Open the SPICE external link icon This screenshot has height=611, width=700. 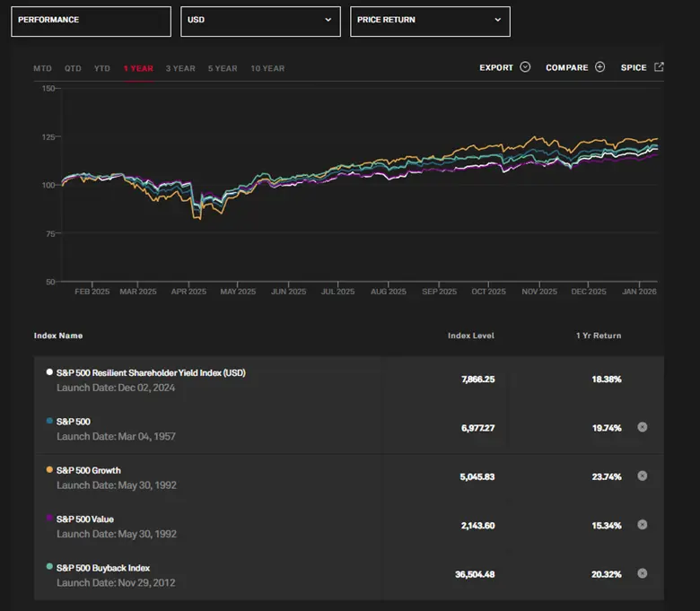(x=659, y=67)
